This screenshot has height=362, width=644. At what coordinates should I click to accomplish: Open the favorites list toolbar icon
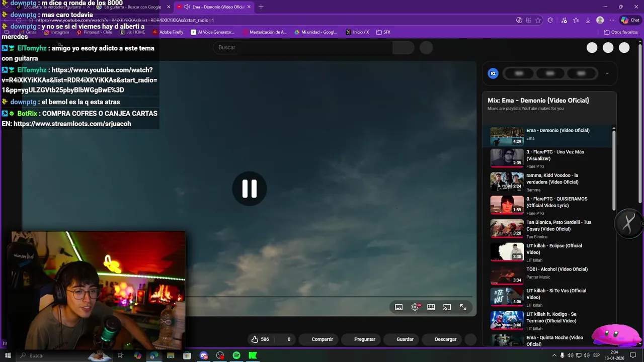(x=576, y=20)
